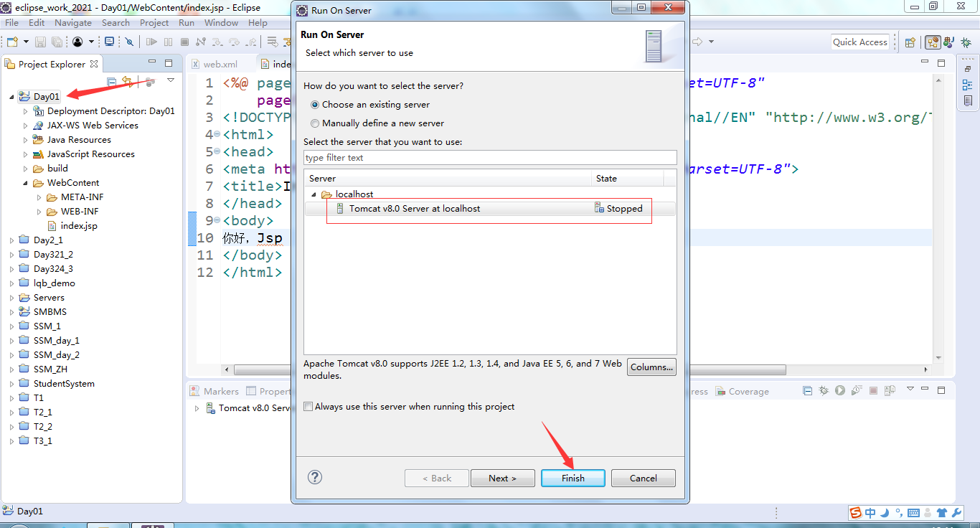The height and width of the screenshot is (528, 980).
Task: Click the Resume debug icon in toolbar
Action: 151,42
